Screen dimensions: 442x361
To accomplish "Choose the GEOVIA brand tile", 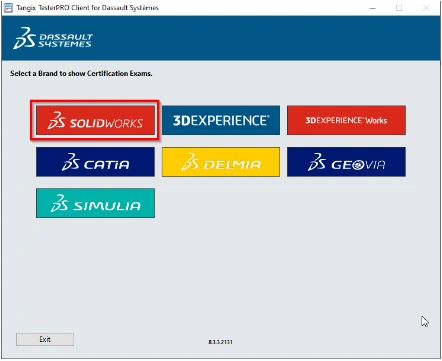I will point(346,162).
